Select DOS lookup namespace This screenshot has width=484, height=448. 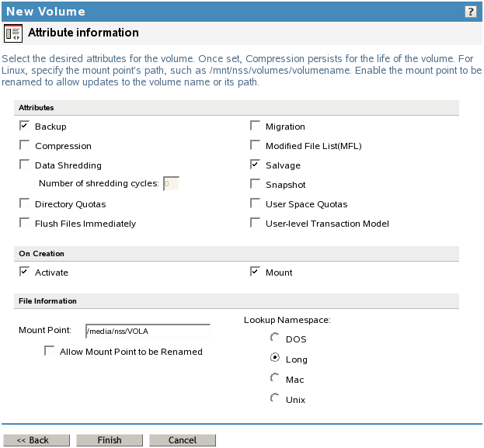coord(274,339)
